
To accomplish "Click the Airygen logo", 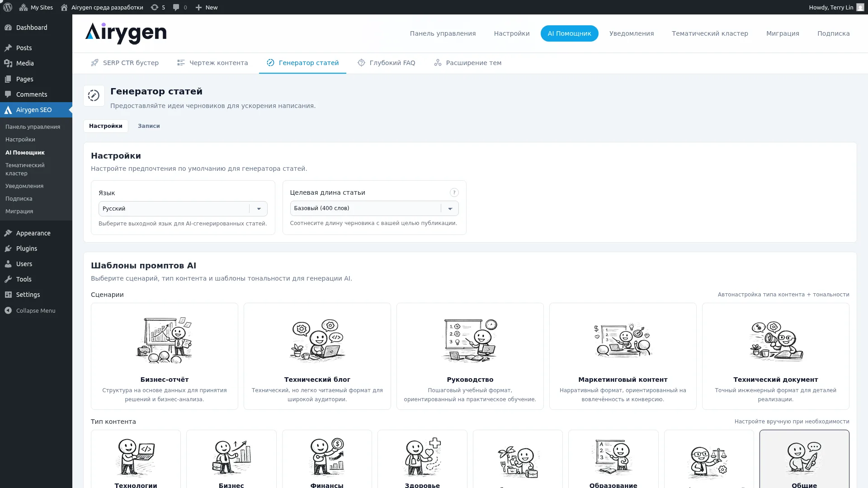I will tap(126, 33).
